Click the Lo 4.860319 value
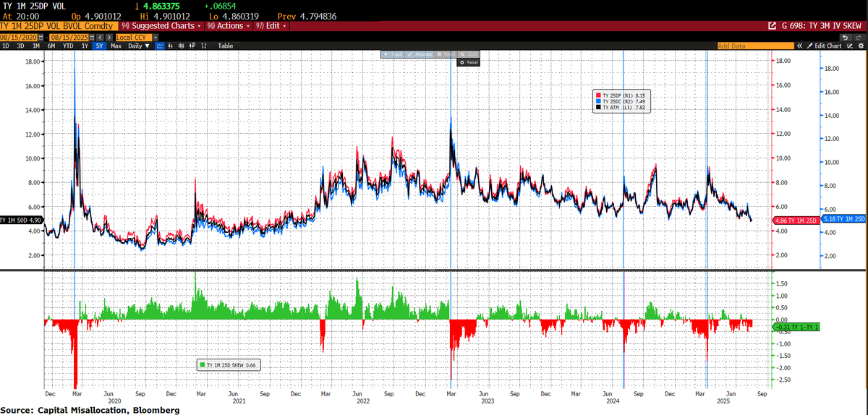The height and width of the screenshot is (415, 868). 235,15
